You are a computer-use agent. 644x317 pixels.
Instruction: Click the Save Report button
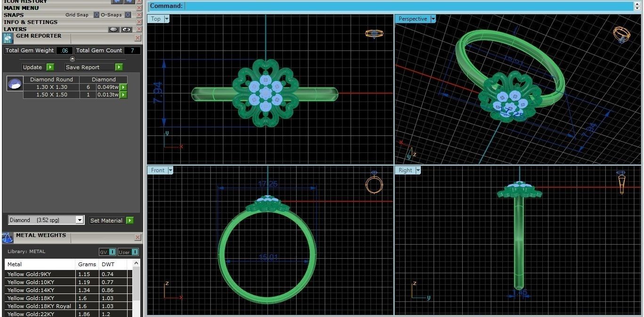pos(89,67)
